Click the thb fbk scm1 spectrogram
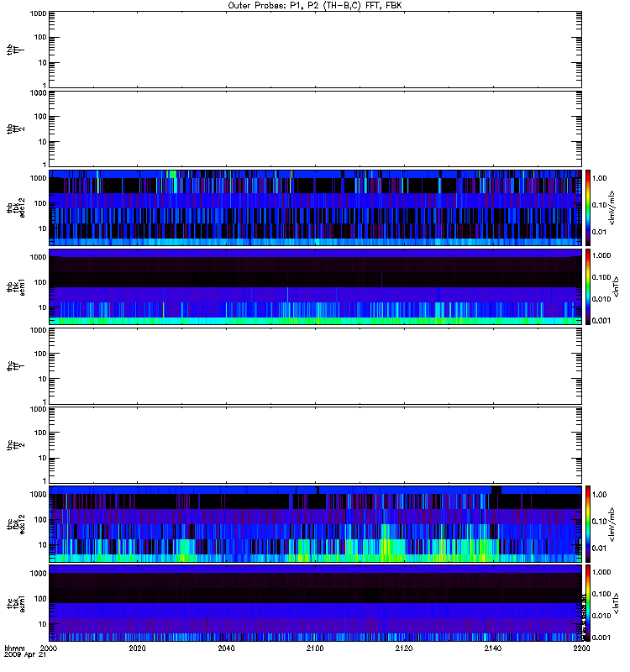 (x=316, y=286)
